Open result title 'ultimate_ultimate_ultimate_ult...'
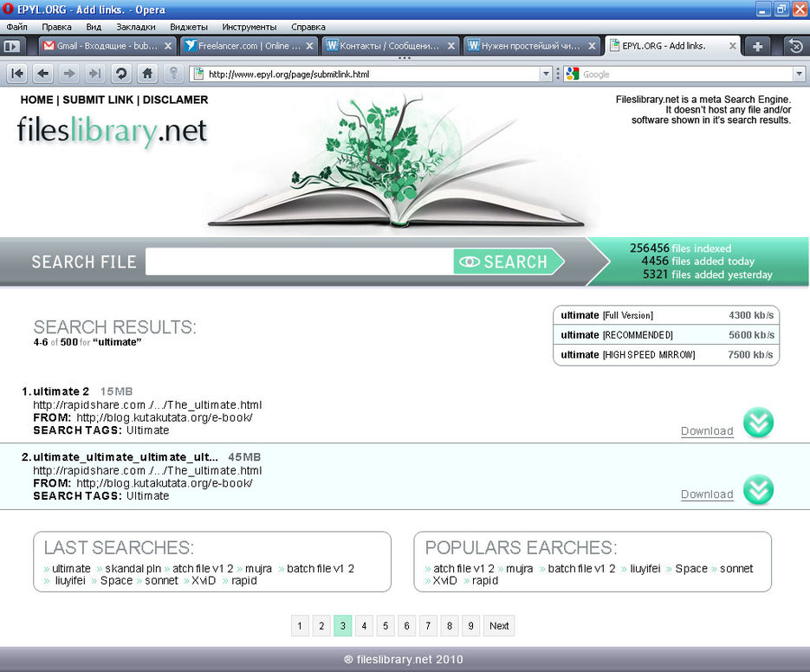This screenshot has height=672, width=810. coord(126,457)
